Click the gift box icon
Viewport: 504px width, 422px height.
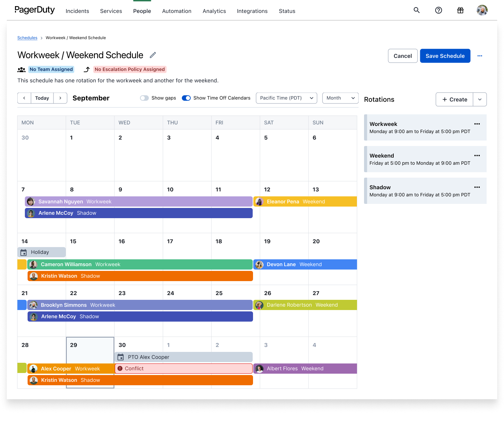460,10
